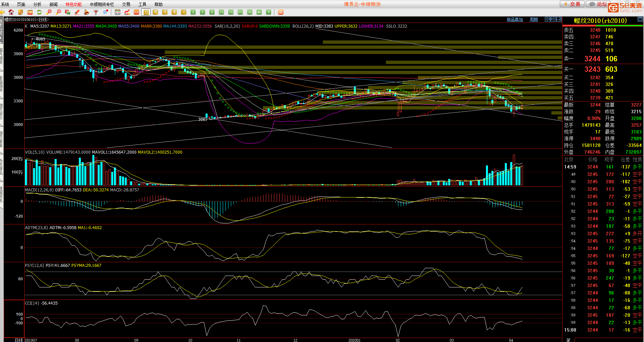Select the 4hr period button
The image size is (644, 342).
pyautogui.click(x=259, y=12)
